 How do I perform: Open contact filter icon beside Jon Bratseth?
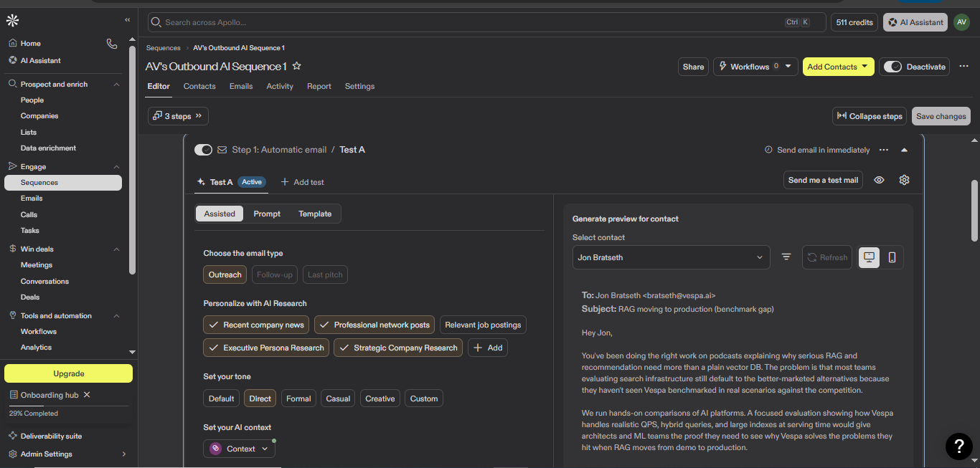tap(786, 257)
